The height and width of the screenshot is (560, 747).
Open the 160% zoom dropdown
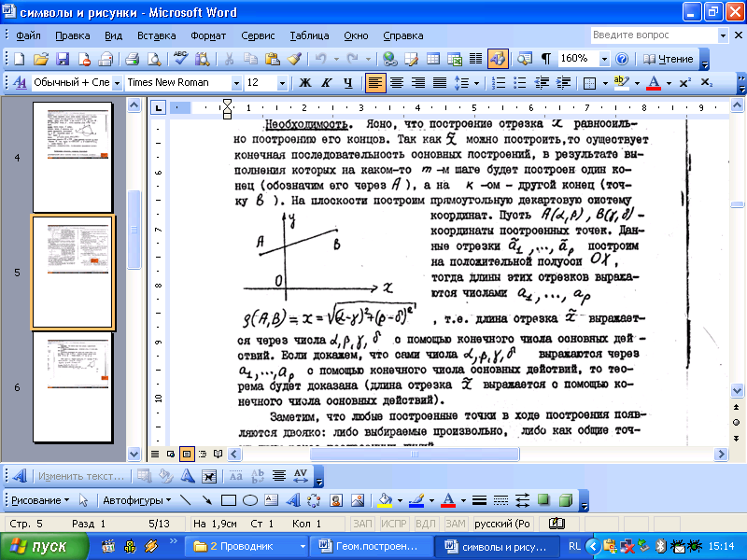[605, 59]
